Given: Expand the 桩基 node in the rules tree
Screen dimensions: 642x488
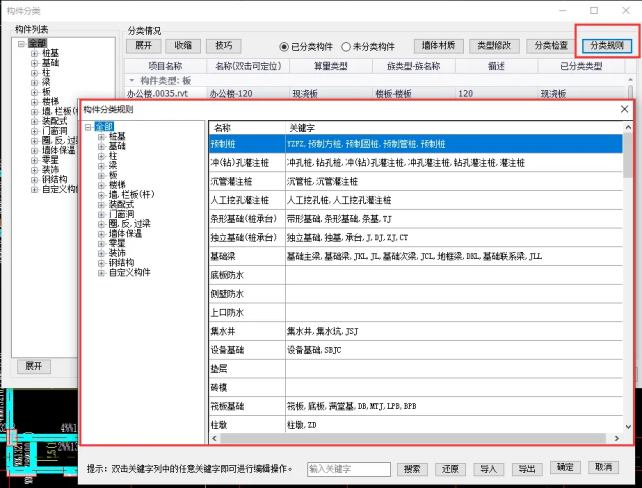Looking at the screenshot, I should coord(100,136).
